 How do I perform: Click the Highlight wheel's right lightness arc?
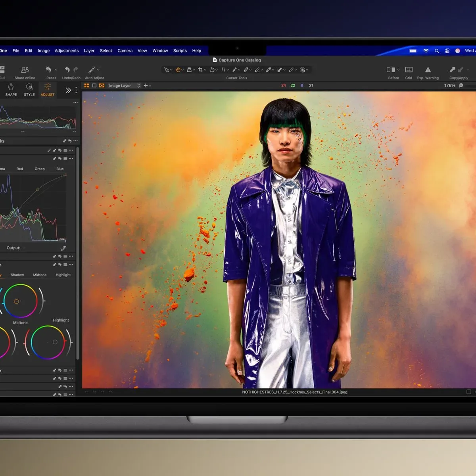point(70,342)
